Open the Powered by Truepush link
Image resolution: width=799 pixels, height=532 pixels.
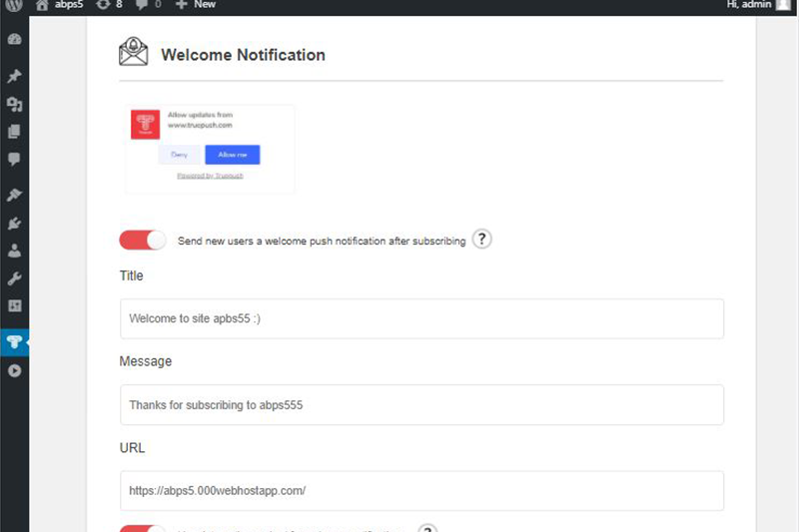click(210, 176)
